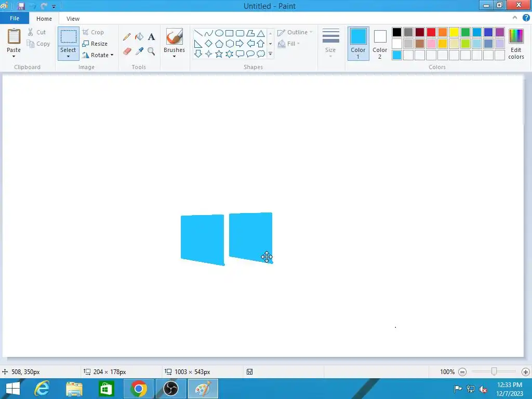Open the shape Outline dropdown
The width and height of the screenshot is (532, 399).
point(295,32)
